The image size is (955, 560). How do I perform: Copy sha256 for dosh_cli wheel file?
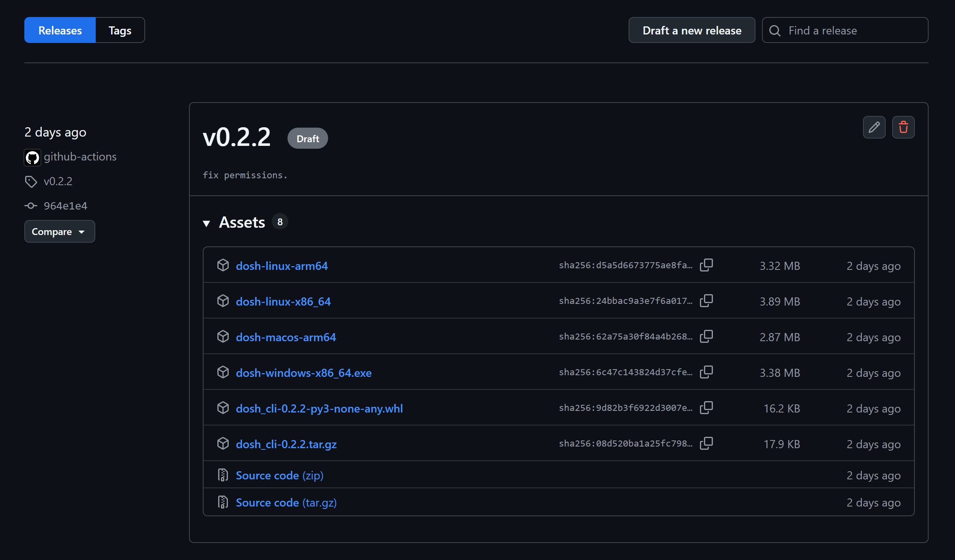click(x=706, y=408)
